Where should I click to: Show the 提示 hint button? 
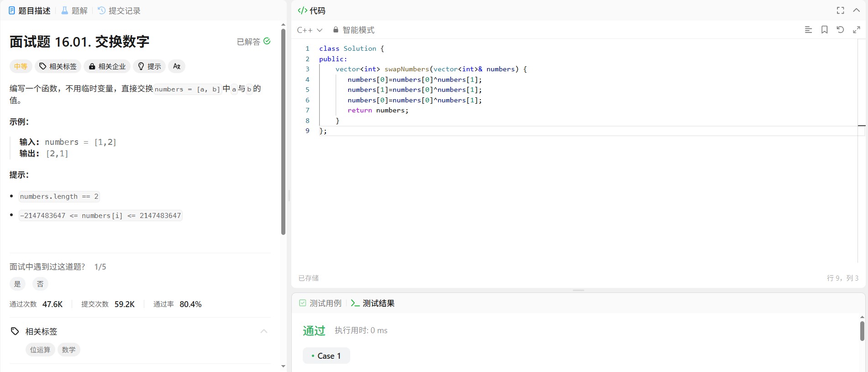[x=149, y=66]
